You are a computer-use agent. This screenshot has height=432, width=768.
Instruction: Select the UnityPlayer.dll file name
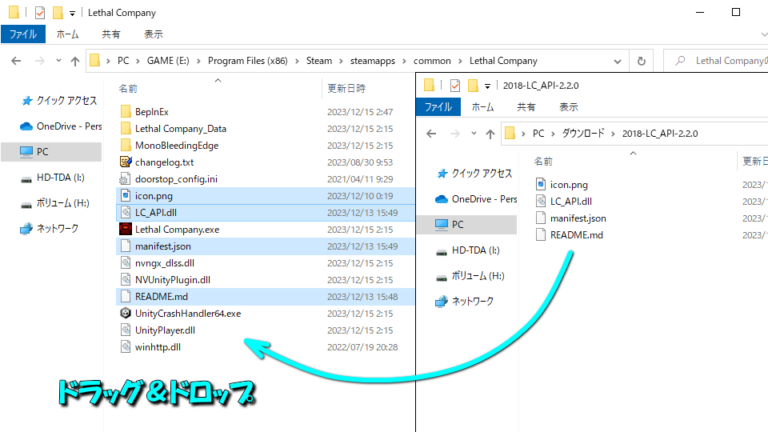[165, 330]
